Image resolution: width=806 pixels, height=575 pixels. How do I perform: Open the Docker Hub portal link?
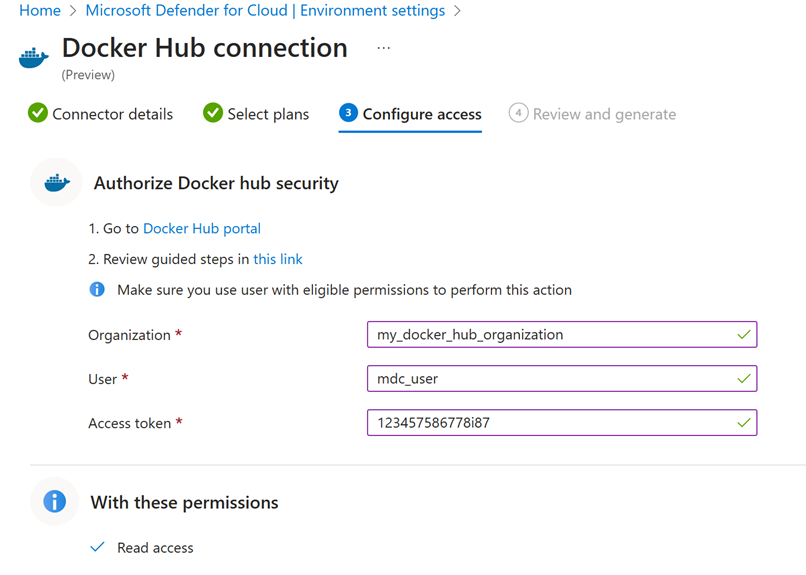pos(202,228)
